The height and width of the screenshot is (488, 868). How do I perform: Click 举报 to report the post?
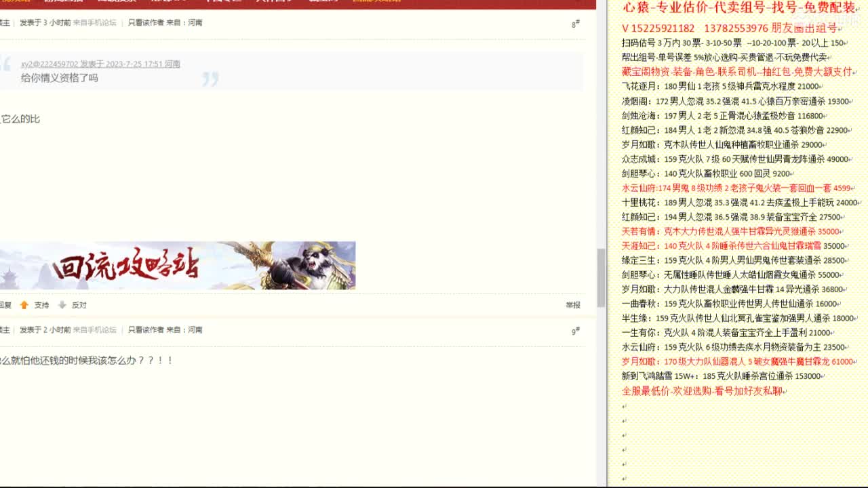572,305
